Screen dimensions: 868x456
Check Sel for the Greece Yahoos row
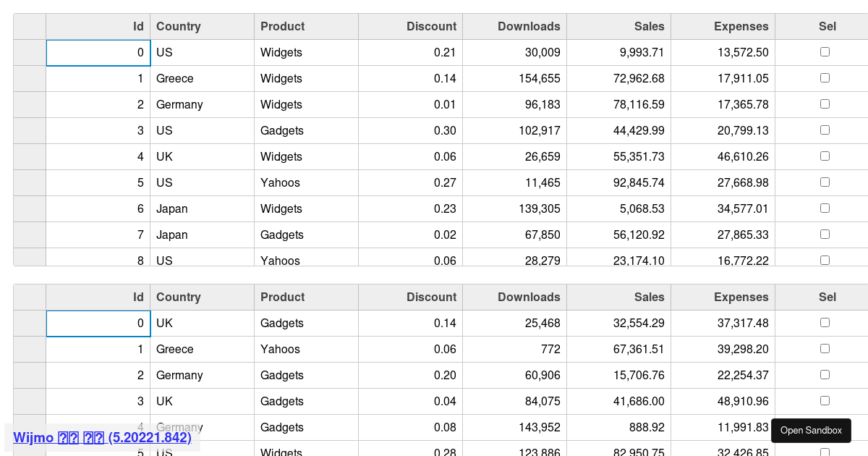(x=825, y=348)
